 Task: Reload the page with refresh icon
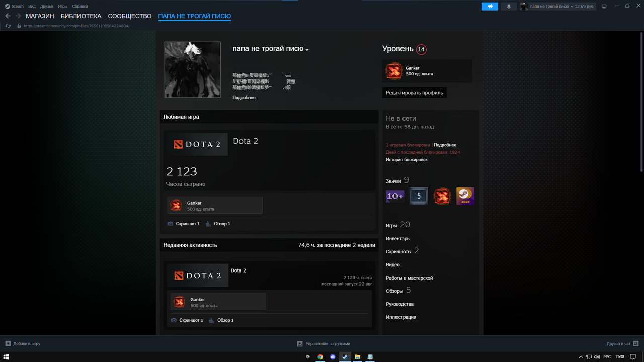[x=8, y=26]
